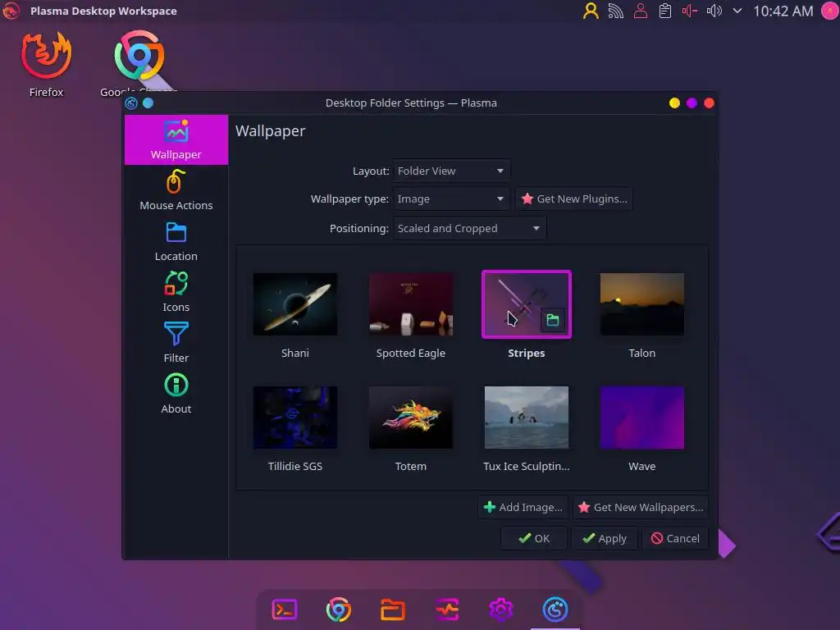
Task: Select the Shani wallpaper thumbnail
Action: tap(295, 304)
